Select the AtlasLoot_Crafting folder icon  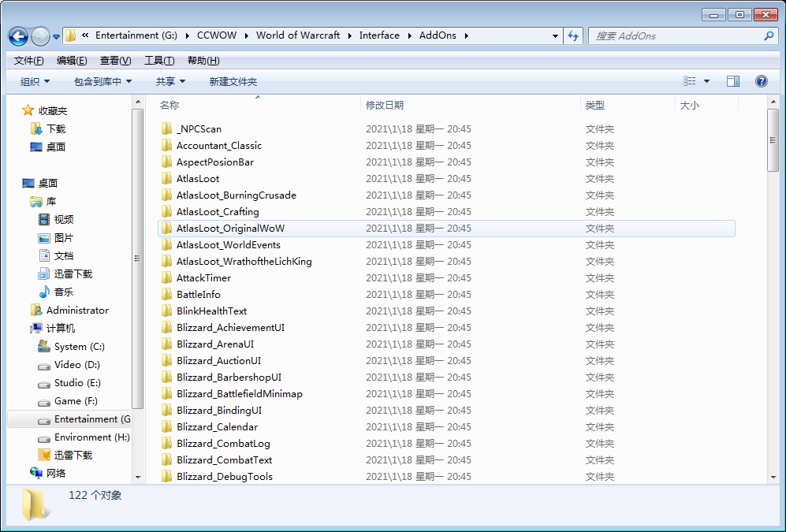[166, 212]
